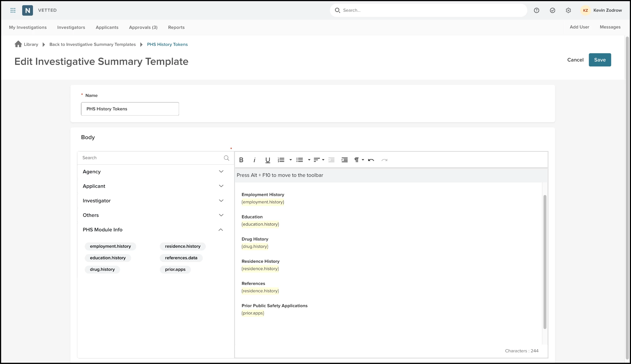Undo the last edit

(x=371, y=160)
